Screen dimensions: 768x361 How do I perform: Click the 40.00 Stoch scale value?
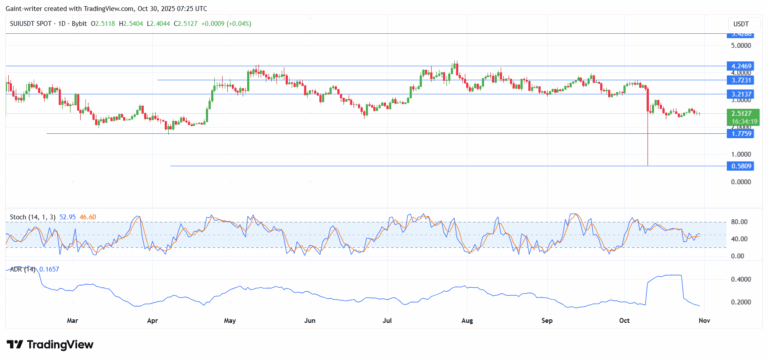(x=740, y=239)
